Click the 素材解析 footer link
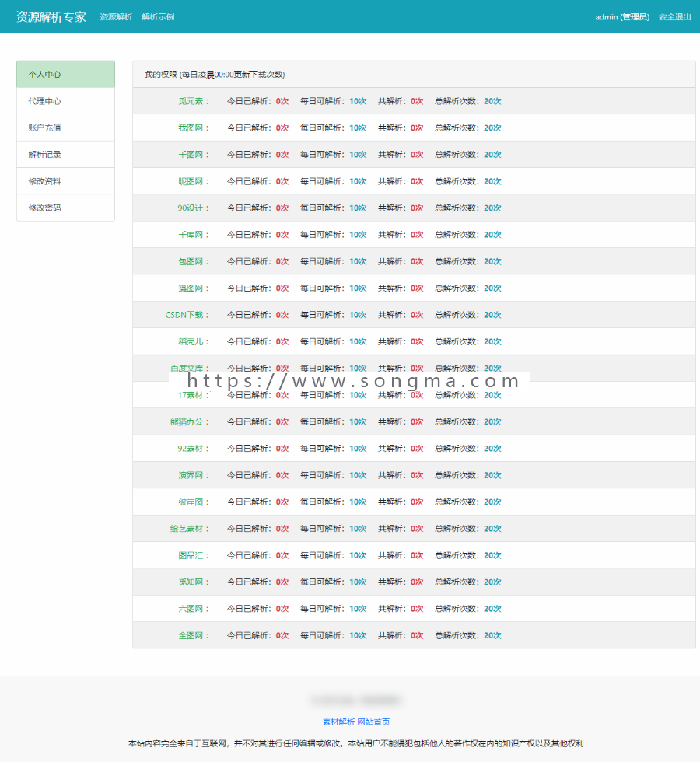The image size is (700, 762). pos(339,722)
